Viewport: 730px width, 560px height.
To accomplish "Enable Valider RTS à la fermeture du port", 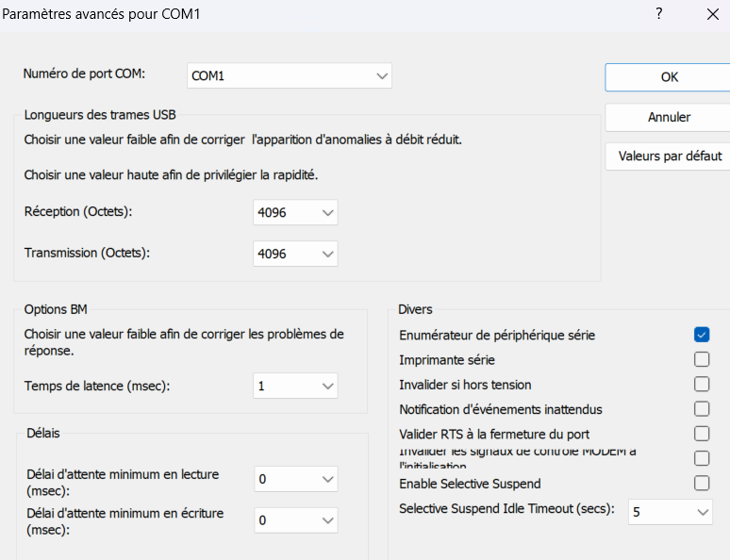I will (701, 434).
